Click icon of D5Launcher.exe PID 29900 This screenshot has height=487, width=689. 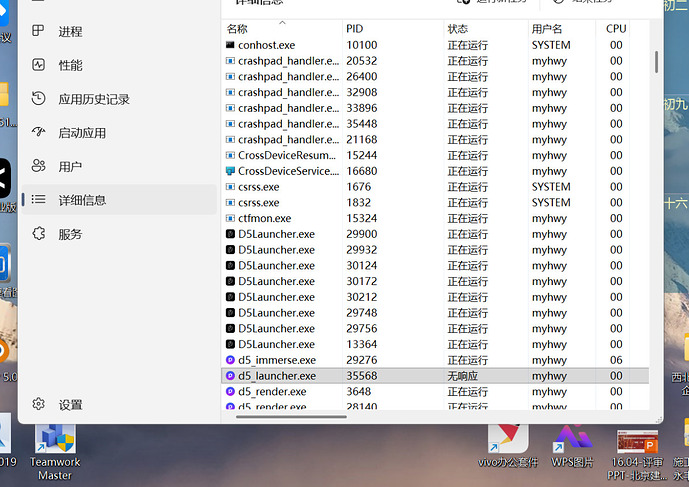230,234
